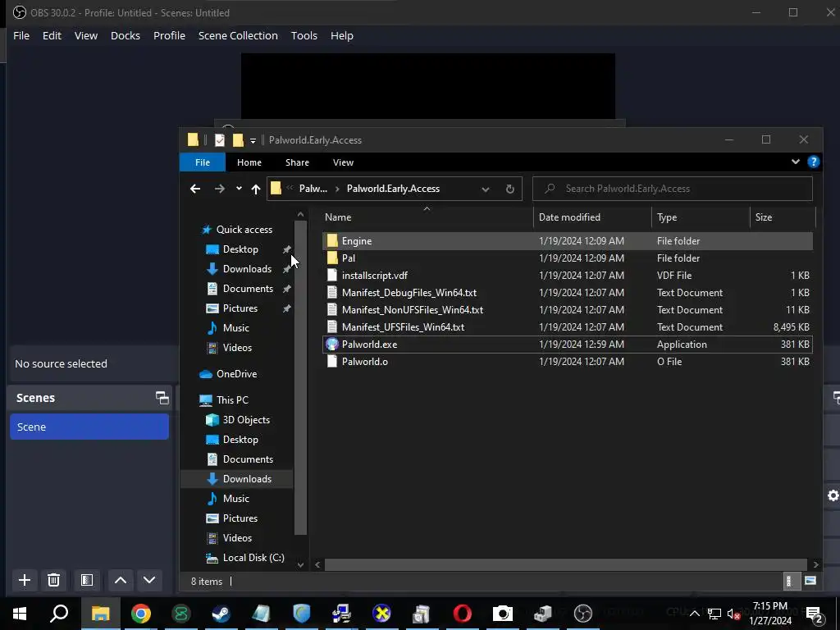Select the Palworld.o file
This screenshot has width=840, height=630.
pos(568,362)
